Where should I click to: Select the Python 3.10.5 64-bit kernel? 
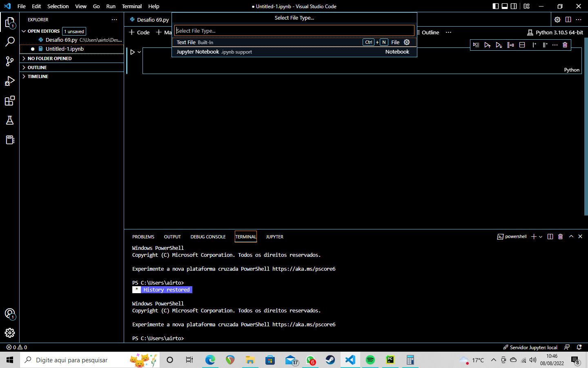pyautogui.click(x=555, y=32)
